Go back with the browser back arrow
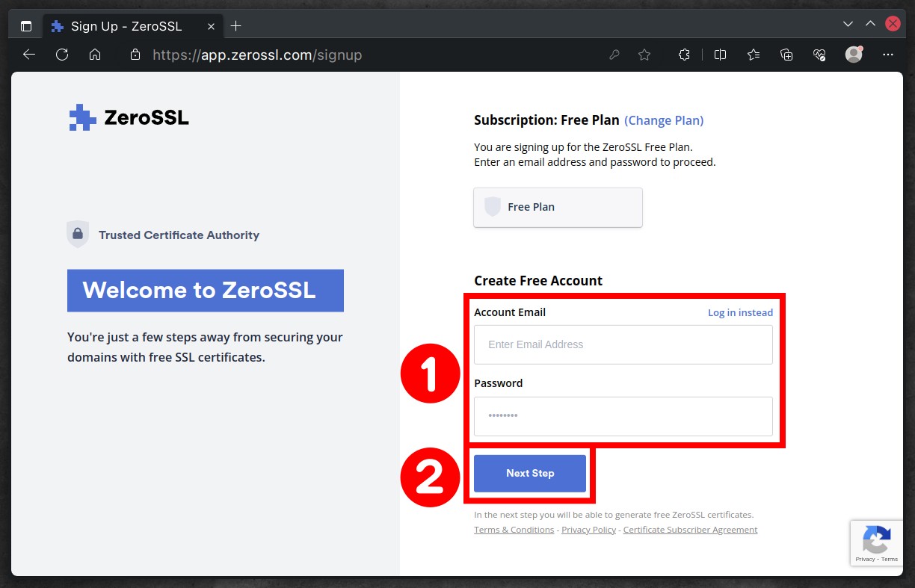The height and width of the screenshot is (588, 915). [29, 55]
